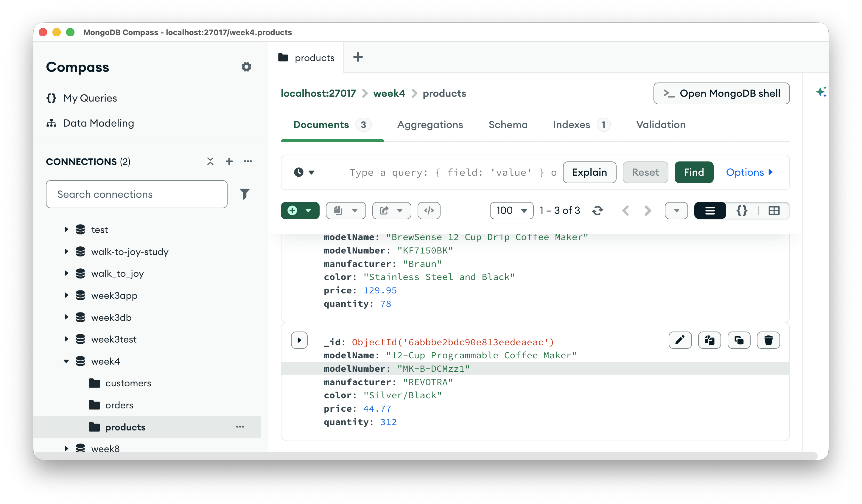
Task: Open export data dropdown
Action: [x=392, y=210]
